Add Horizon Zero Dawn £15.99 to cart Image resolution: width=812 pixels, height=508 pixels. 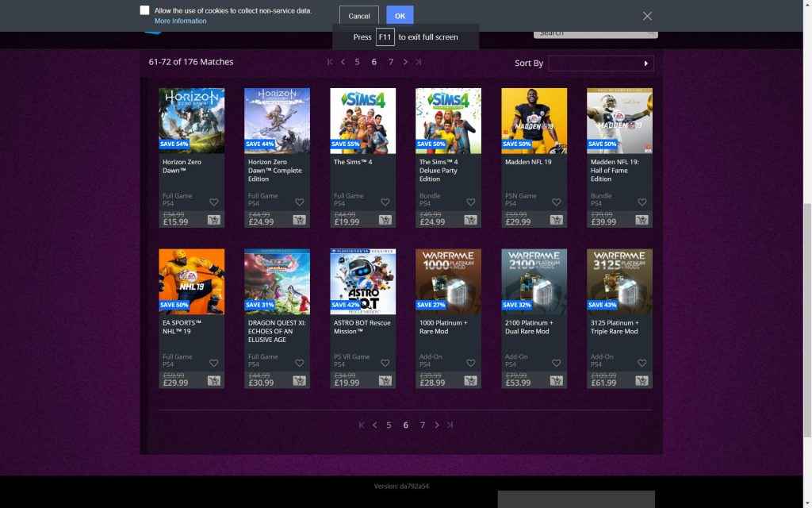click(214, 220)
